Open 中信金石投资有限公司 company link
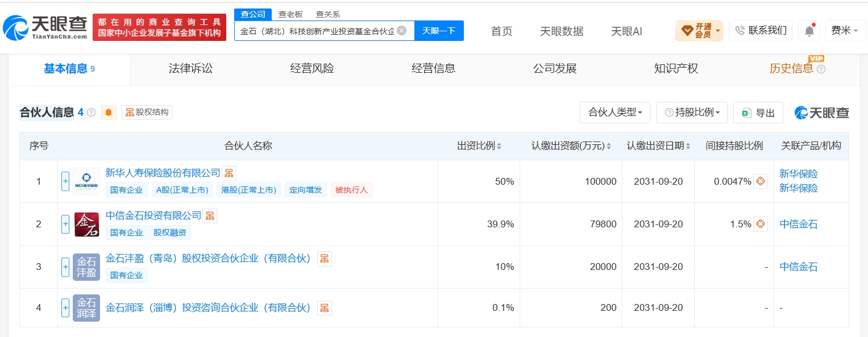868x337 pixels. coord(153,215)
